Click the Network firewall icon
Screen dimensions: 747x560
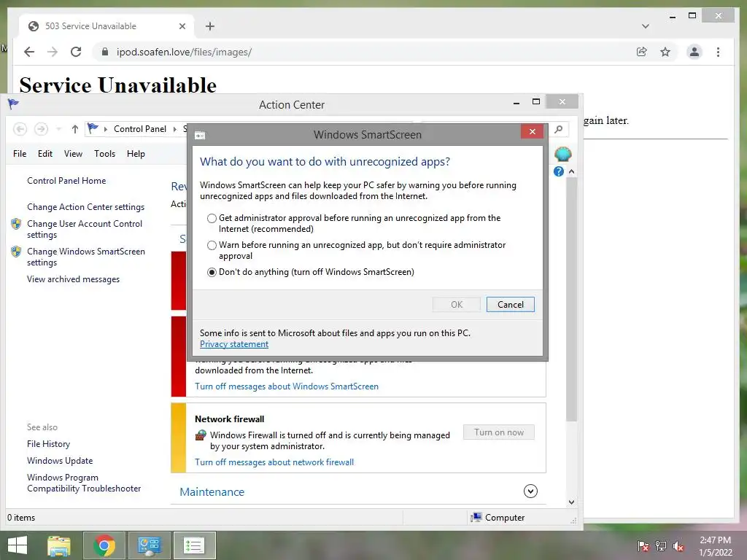(x=201, y=435)
